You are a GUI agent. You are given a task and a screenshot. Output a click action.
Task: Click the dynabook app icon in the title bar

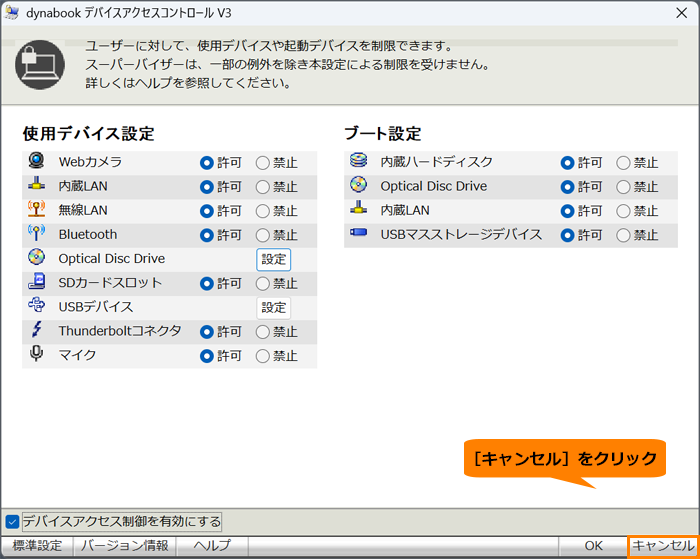point(12,13)
